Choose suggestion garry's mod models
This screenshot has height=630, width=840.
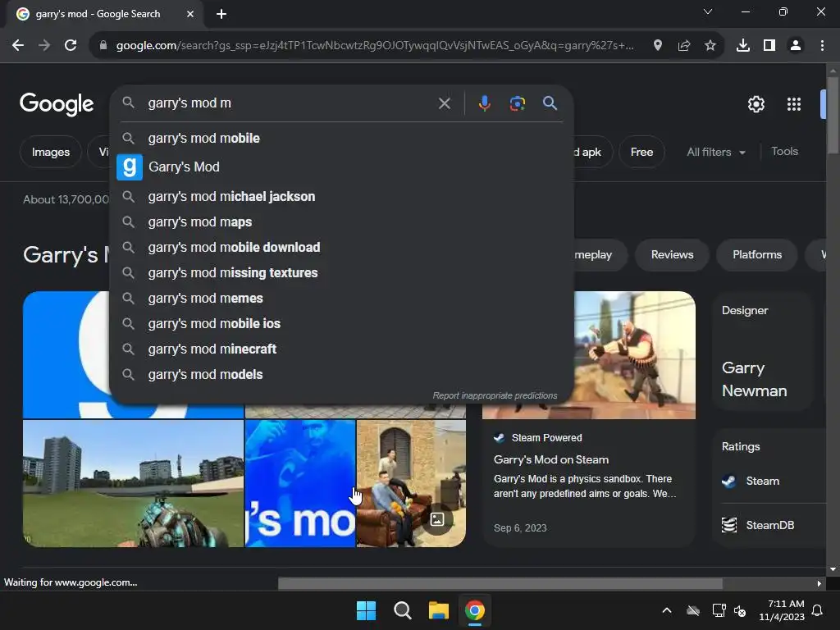(x=341, y=374)
